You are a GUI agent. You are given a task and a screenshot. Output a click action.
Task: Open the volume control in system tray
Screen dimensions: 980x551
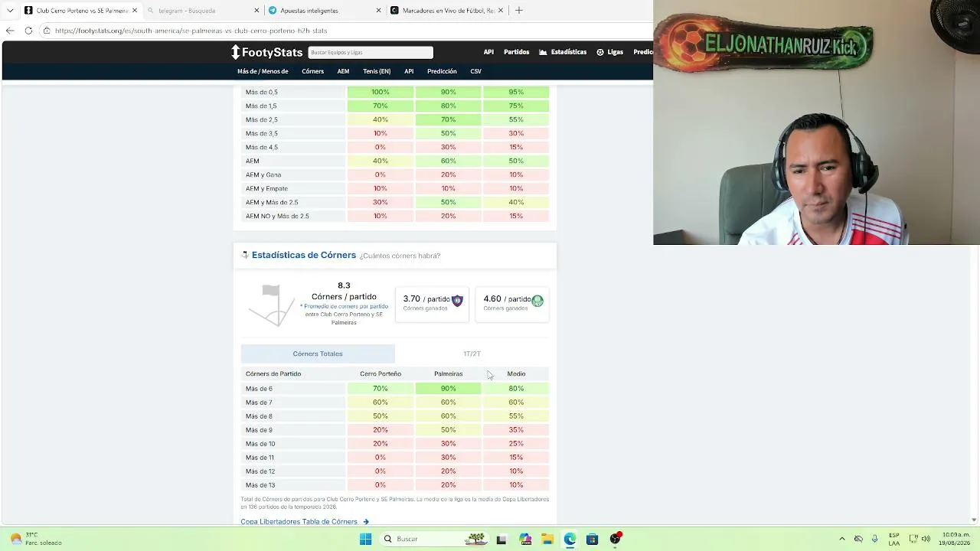[x=926, y=539]
